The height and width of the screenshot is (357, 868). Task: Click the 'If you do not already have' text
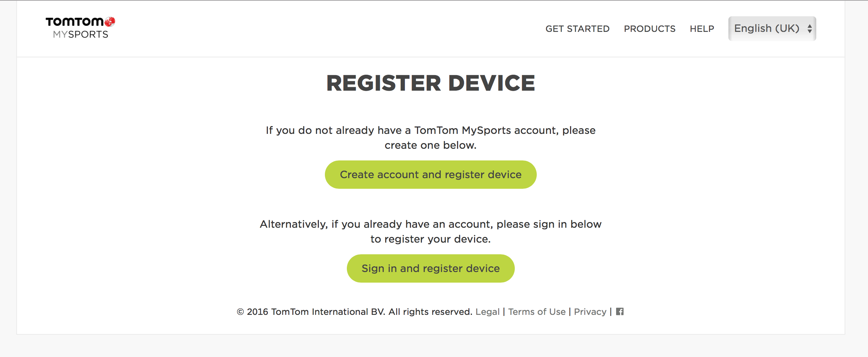(430, 130)
